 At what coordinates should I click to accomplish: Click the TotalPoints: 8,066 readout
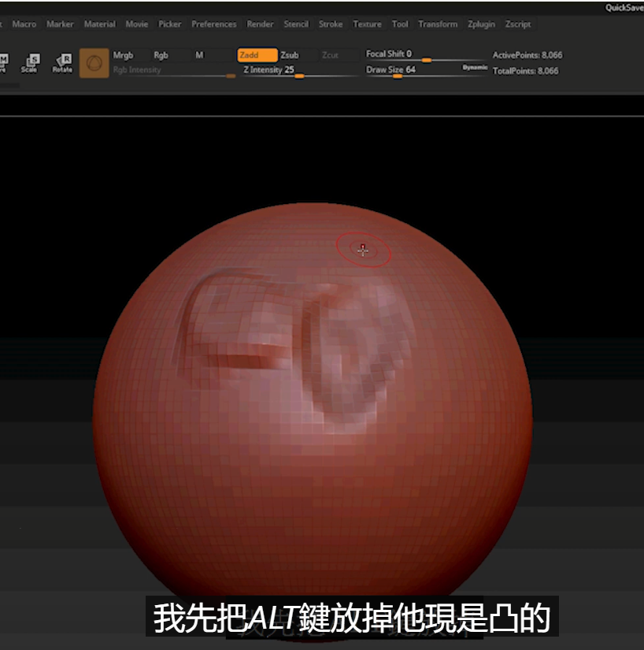click(x=525, y=71)
